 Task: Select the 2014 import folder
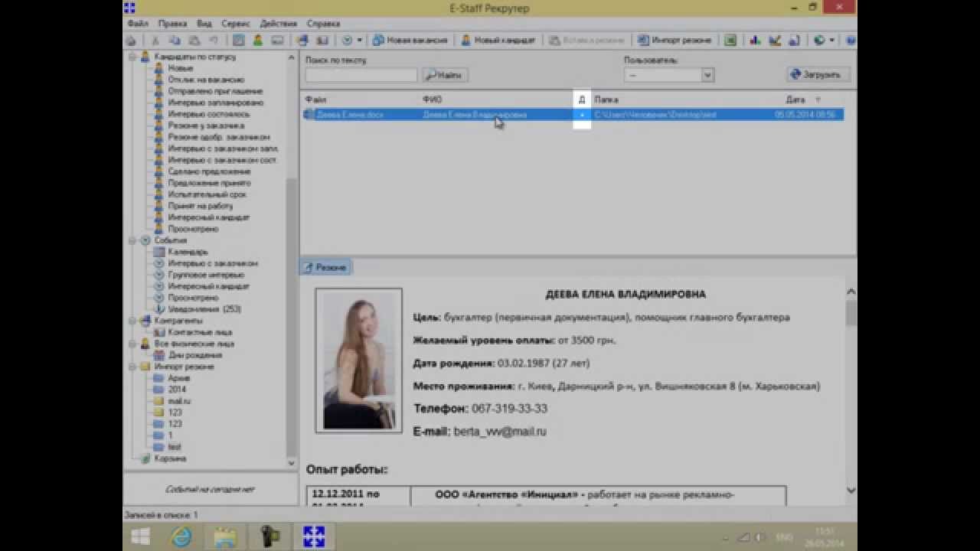[x=177, y=390]
